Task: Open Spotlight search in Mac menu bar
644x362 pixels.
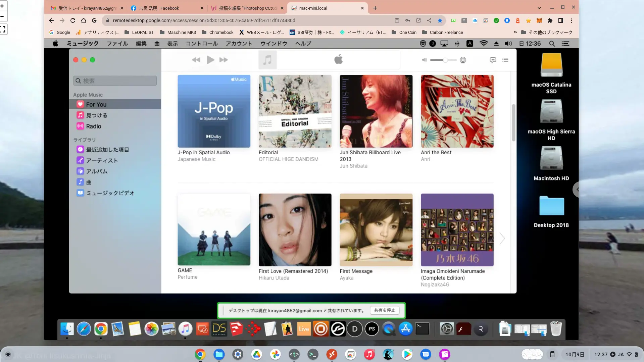Action: (552, 44)
